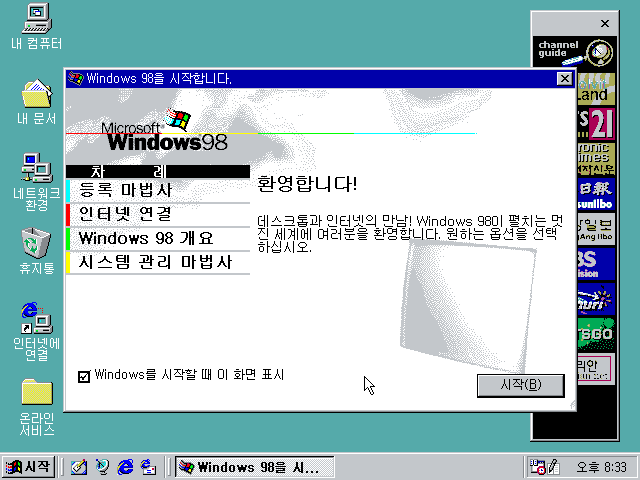Image resolution: width=640 pixels, height=480 pixels.
Task: Select 인터넷 연결 in the contents list
Action: [x=158, y=215]
